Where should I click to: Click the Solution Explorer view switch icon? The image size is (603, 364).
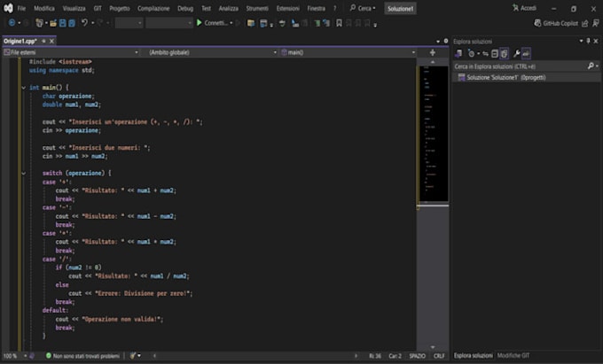[458, 54]
